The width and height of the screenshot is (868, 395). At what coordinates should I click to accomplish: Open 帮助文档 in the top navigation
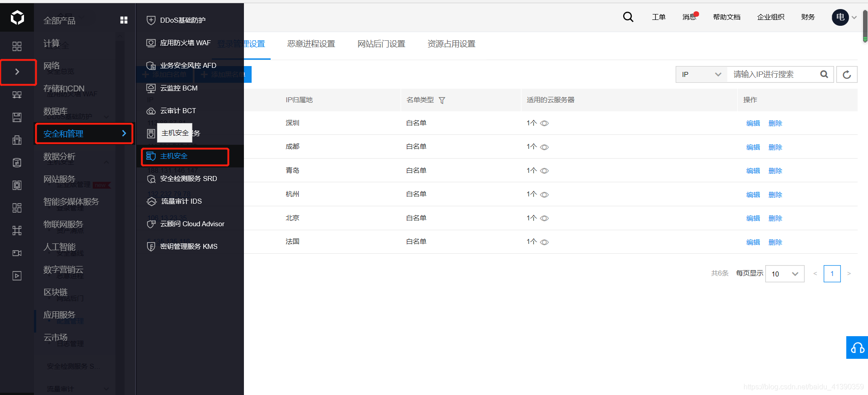pyautogui.click(x=727, y=17)
